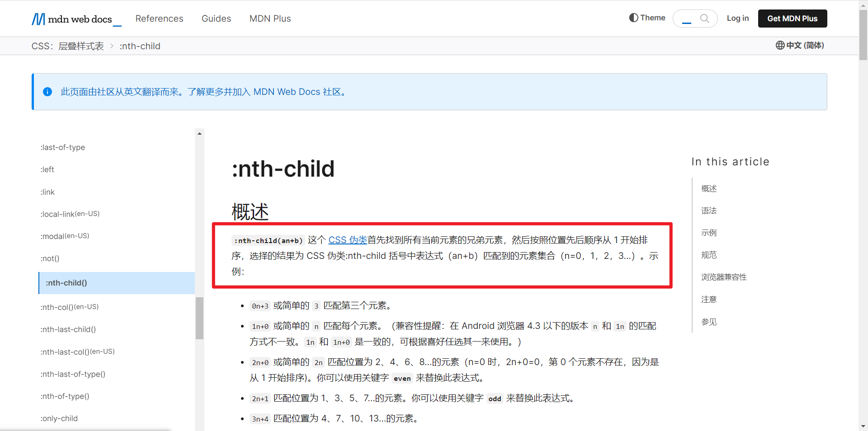This screenshot has height=431, width=868.
Task: Click the Log in link
Action: pos(738,19)
